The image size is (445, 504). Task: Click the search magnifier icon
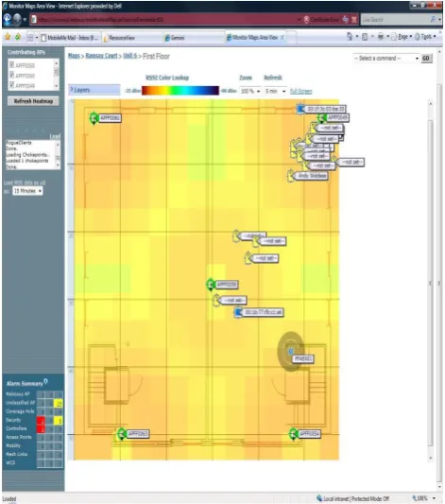[x=433, y=20]
